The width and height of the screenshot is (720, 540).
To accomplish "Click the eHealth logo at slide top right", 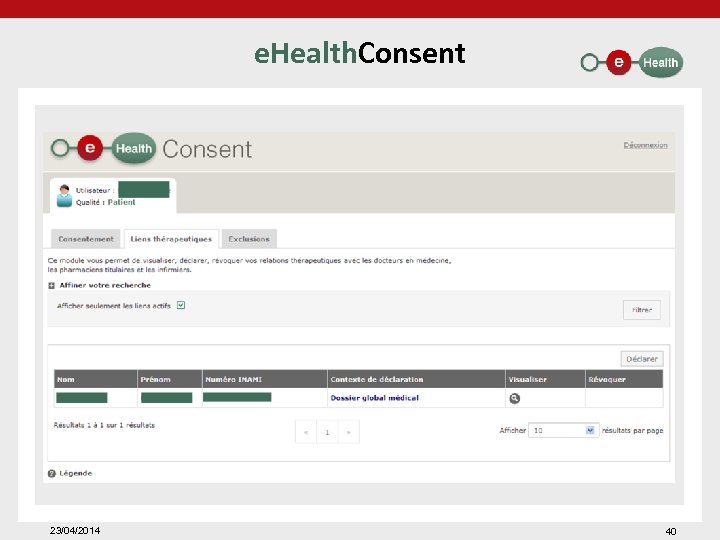I will click(632, 62).
